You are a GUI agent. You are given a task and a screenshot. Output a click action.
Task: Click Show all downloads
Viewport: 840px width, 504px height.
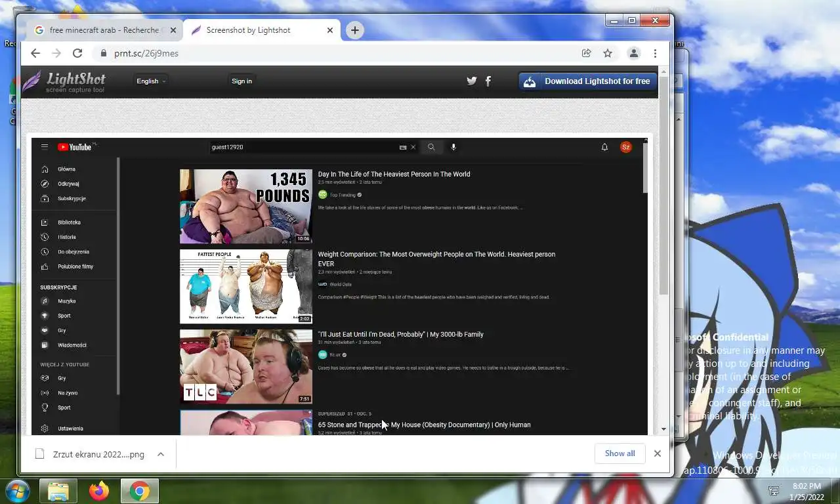click(619, 453)
